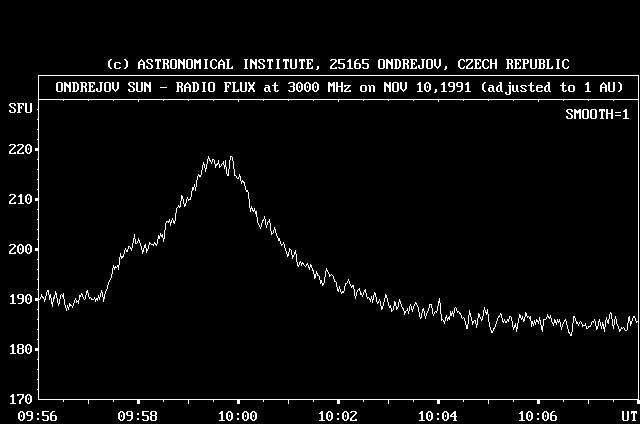Click the 10:00 time label
Screen dimensions: 640x424
[x=237, y=415]
